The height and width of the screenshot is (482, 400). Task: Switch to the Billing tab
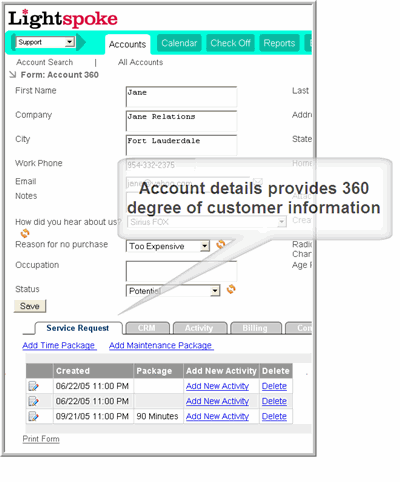pos(255,328)
